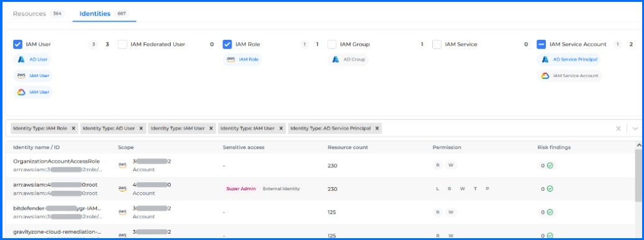Click R permission badge in bitdefender row
The height and width of the screenshot is (240, 644).
(438, 213)
